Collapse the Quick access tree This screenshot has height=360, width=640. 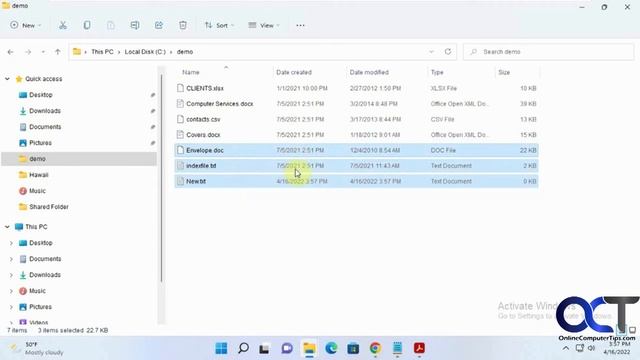(x=7, y=79)
